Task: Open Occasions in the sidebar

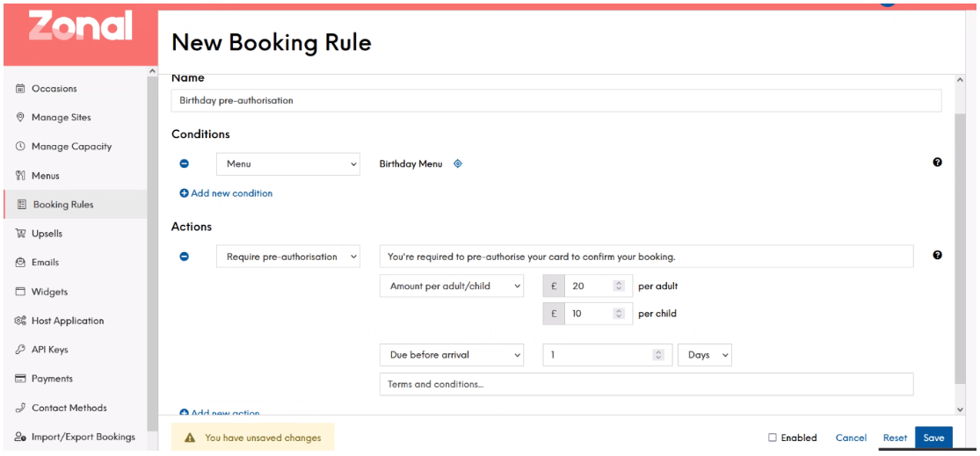Action: (54, 89)
